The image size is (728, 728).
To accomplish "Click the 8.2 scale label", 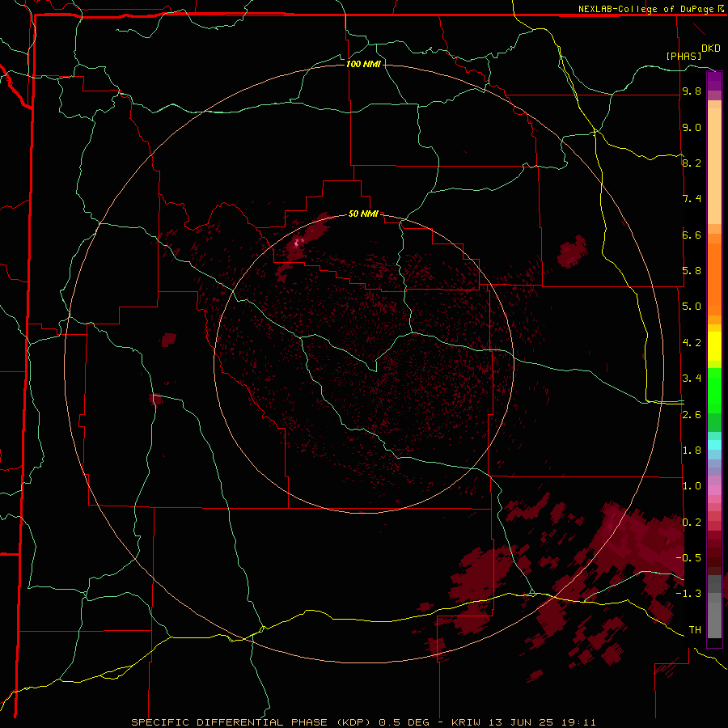I will click(692, 163).
